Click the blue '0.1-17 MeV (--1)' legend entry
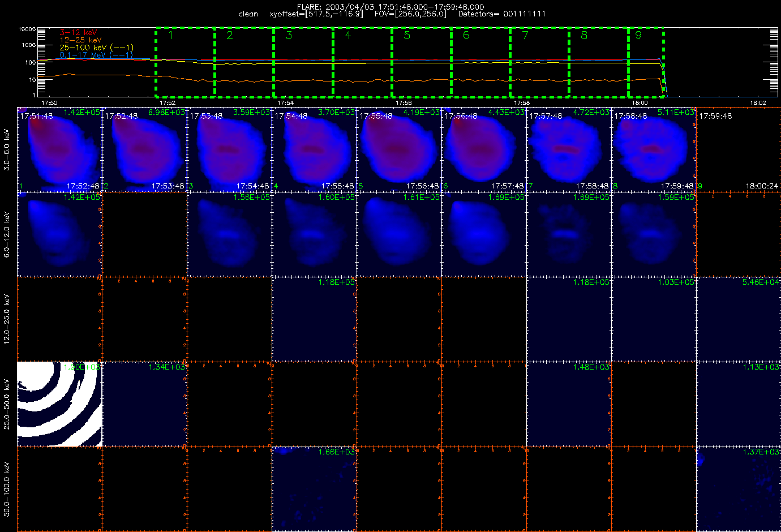 [96, 55]
